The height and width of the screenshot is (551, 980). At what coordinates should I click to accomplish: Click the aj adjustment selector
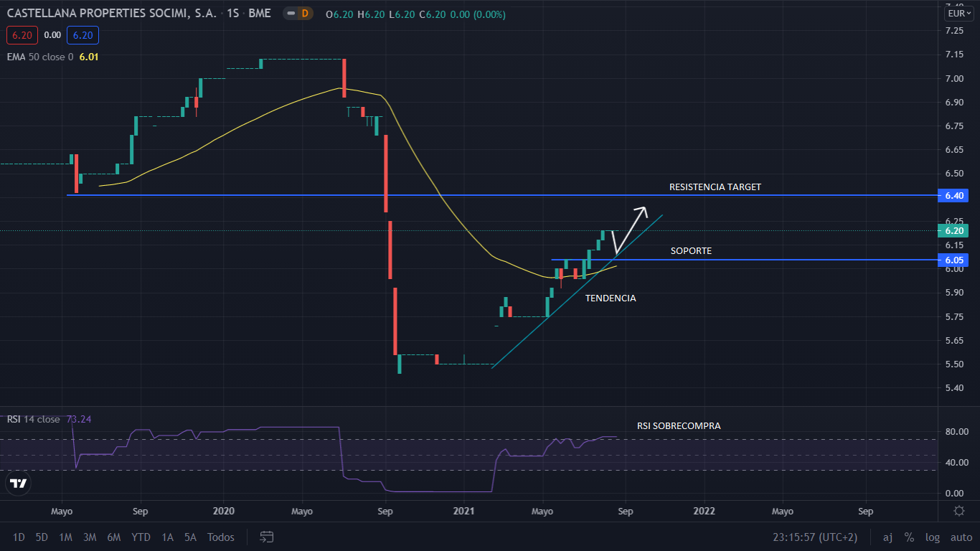click(887, 537)
